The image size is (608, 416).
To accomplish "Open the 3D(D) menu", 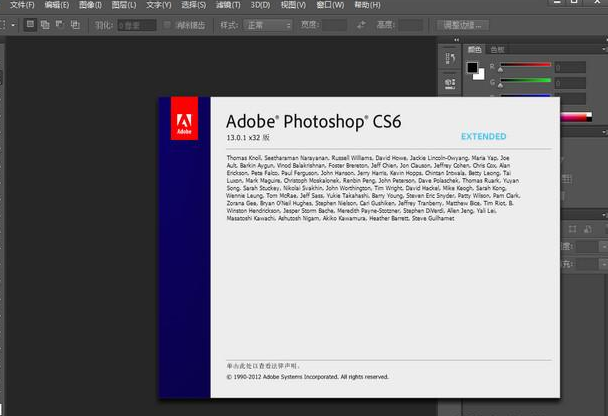I will click(260, 5).
